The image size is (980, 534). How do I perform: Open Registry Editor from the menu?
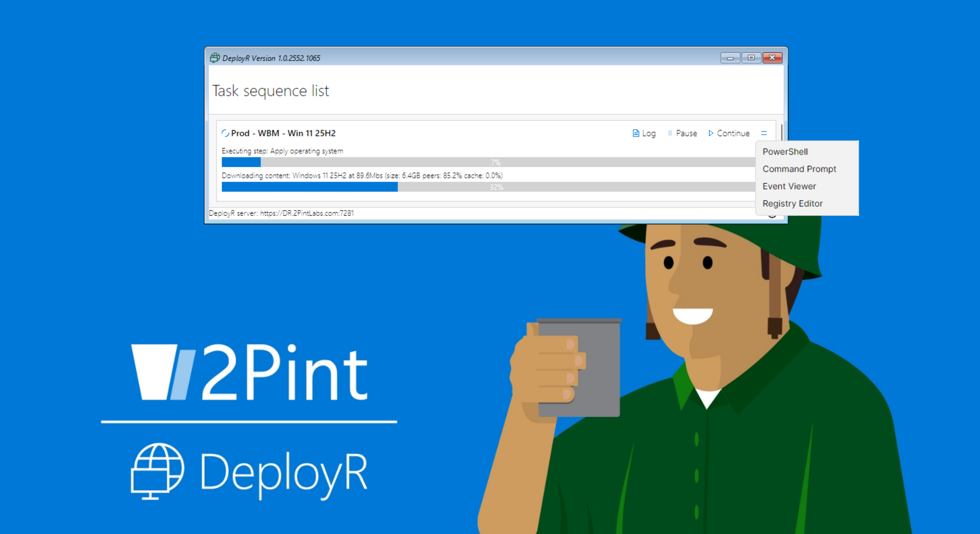792,203
